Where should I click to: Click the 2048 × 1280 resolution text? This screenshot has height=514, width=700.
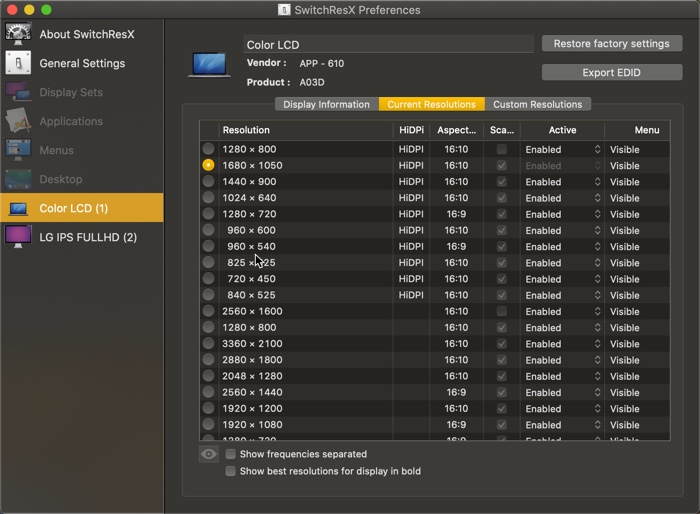[252, 376]
